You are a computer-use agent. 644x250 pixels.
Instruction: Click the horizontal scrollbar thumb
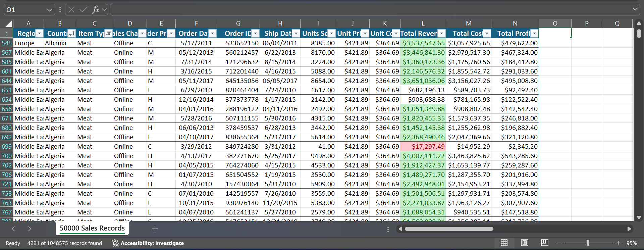[449, 229]
